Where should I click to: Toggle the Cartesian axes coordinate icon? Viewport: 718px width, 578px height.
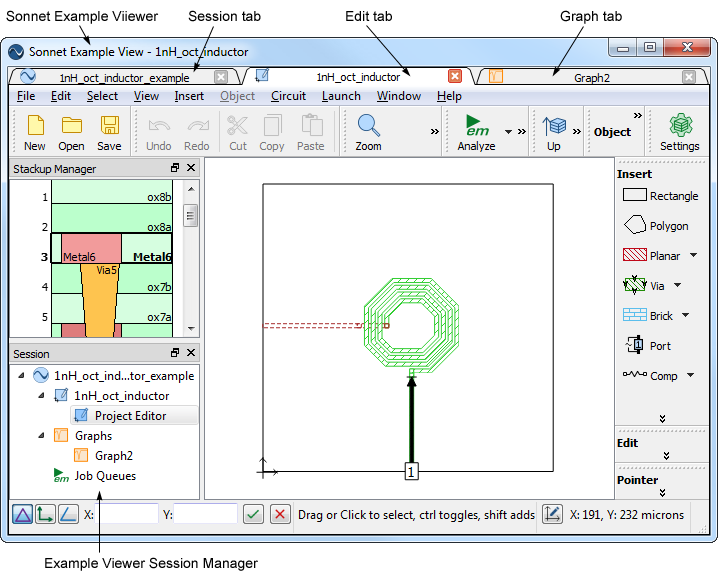pos(45,514)
